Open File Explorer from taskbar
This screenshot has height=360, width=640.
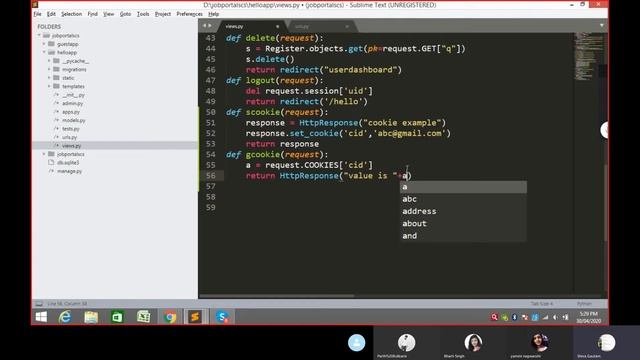[91, 317]
